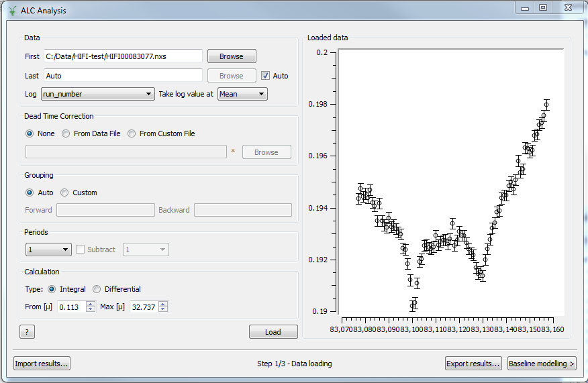
Task: Open the Log run_number dropdown
Action: (98, 95)
